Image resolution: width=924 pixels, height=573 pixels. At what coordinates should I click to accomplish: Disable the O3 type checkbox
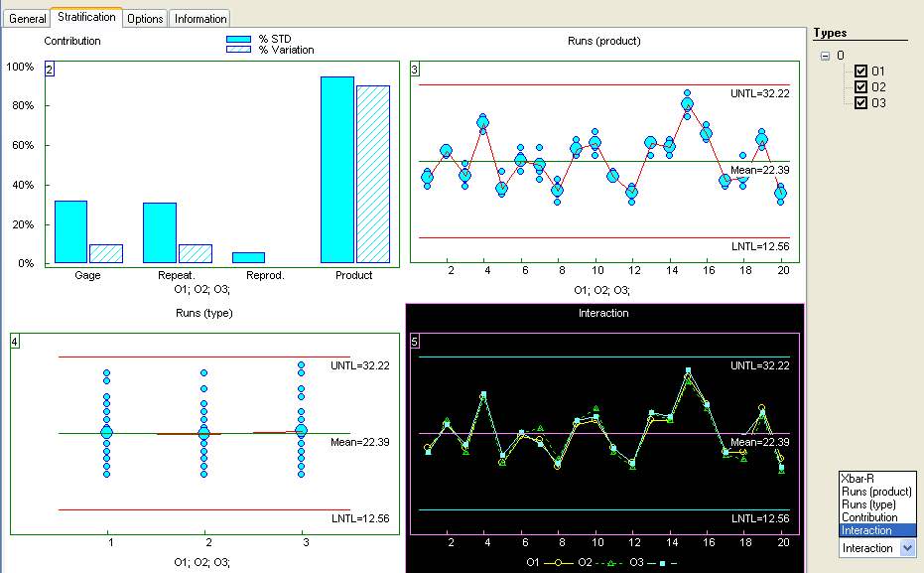click(860, 103)
